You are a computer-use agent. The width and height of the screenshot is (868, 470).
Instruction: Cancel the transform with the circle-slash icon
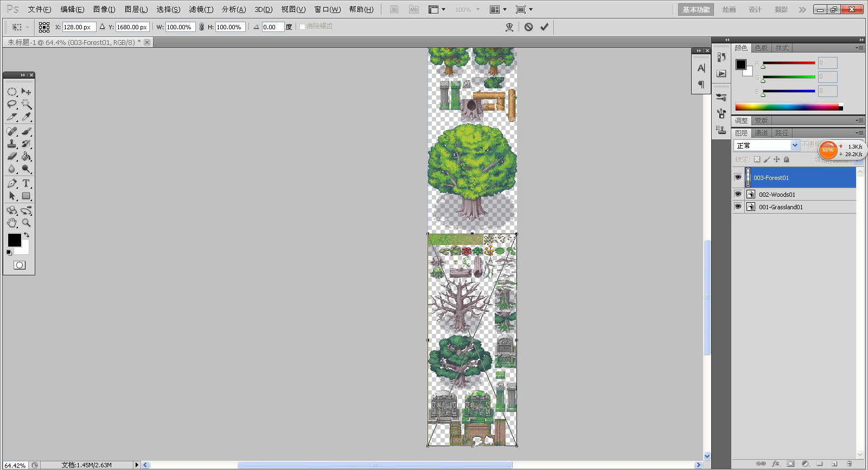tap(528, 27)
